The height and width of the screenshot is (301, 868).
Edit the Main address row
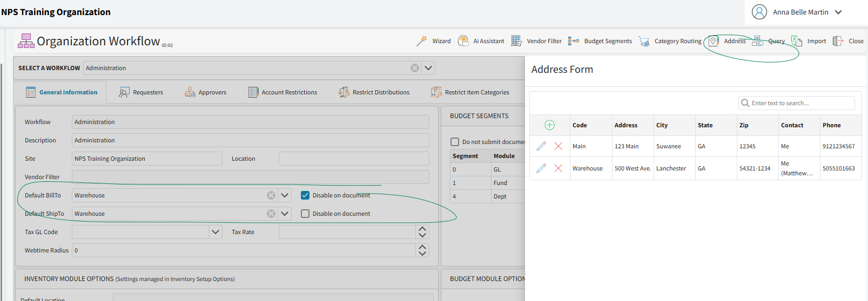541,146
